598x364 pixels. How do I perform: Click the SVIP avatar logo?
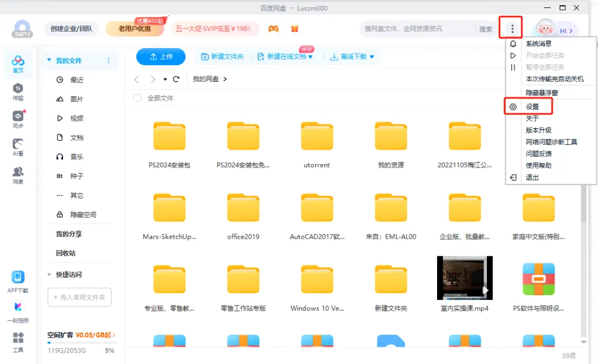[x=22, y=29]
